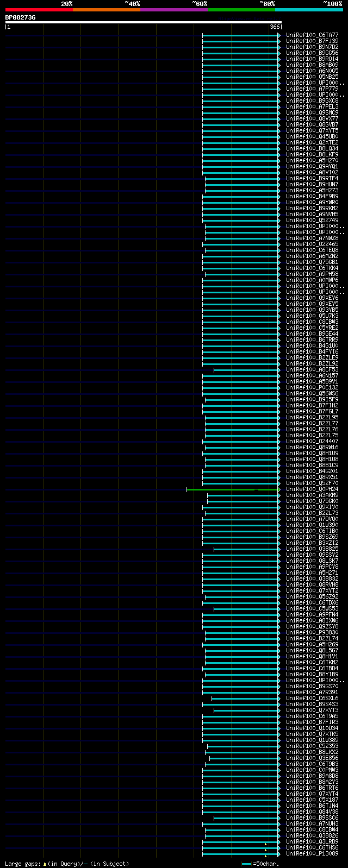This screenshot has height=868, width=348.
Task: Select hit UniRef100_A7PEL3
Action: (312, 107)
